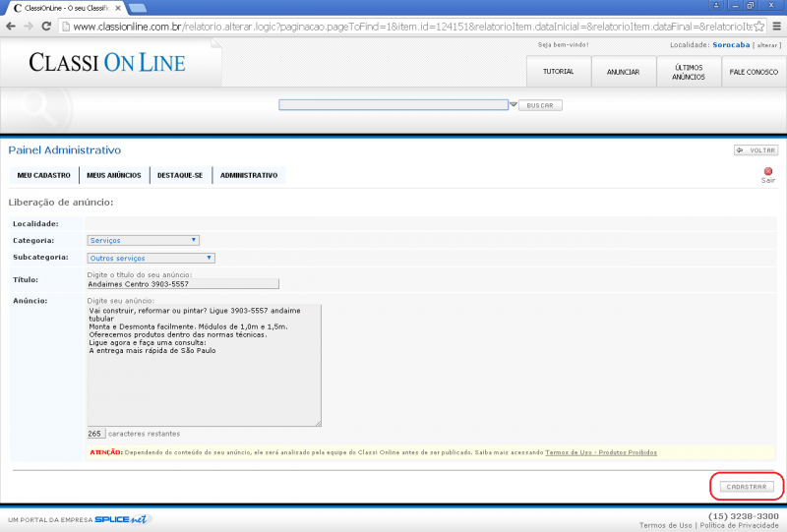The width and height of the screenshot is (787, 532).
Task: Click inside the Título input field
Action: pyautogui.click(x=183, y=284)
